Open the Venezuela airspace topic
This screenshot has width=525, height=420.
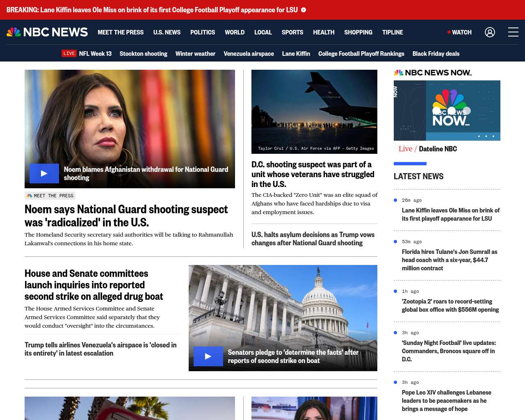click(x=249, y=53)
